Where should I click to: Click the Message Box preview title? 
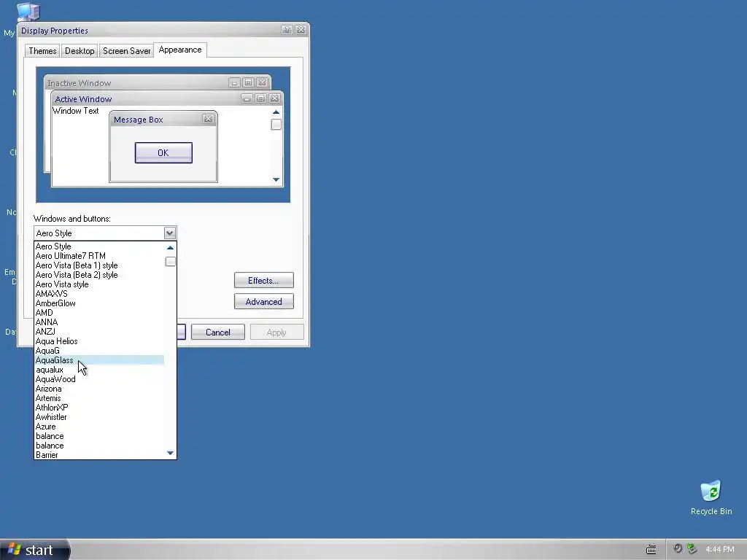(138, 120)
